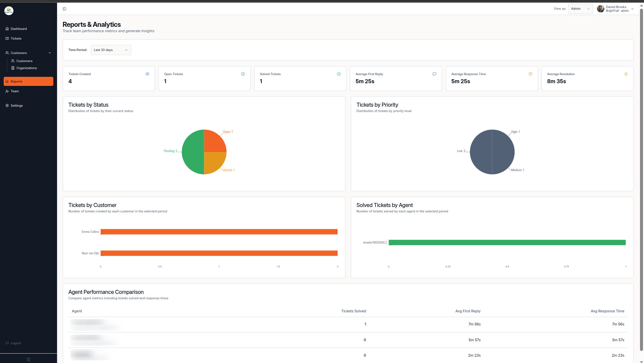Open the Time Period Last 30 days dropdown
The image size is (644, 363).
111,50
